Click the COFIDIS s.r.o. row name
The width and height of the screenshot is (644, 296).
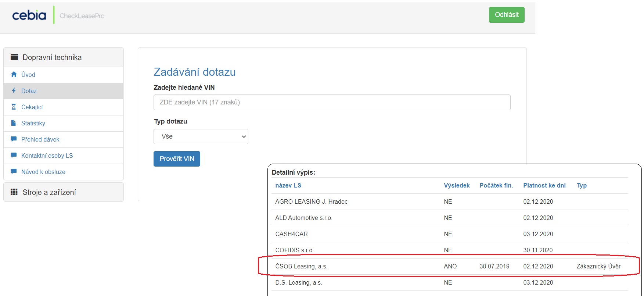point(294,250)
